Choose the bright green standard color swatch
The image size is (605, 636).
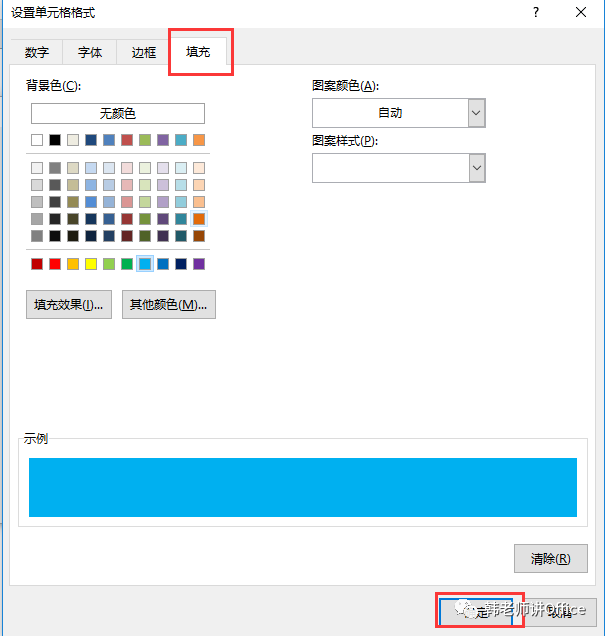click(x=127, y=264)
